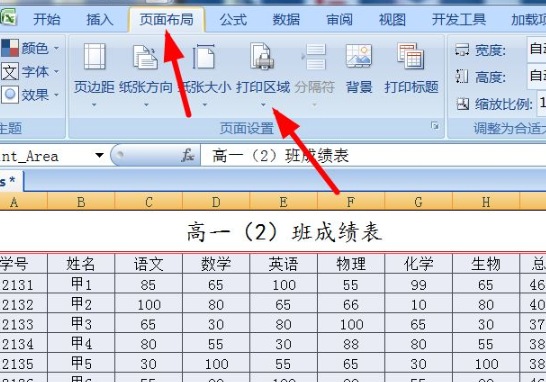Click the 姓名 header cell
The width and height of the screenshot is (546, 382).
click(x=81, y=264)
